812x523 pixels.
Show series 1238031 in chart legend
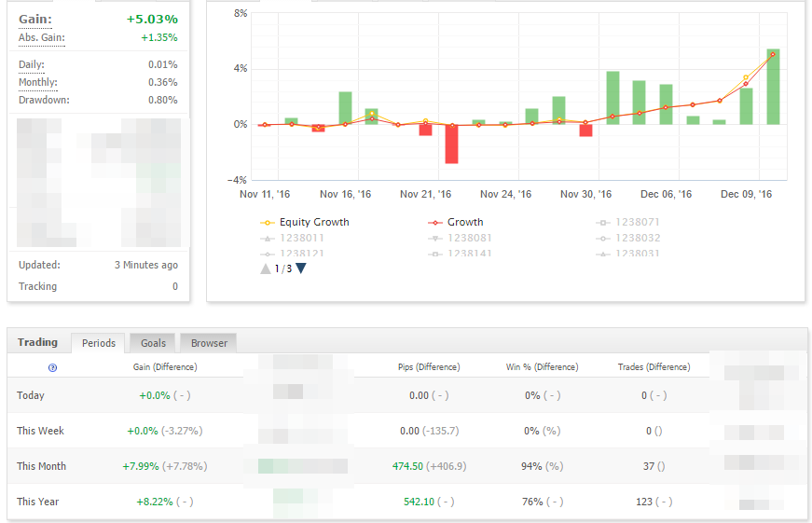click(627, 254)
